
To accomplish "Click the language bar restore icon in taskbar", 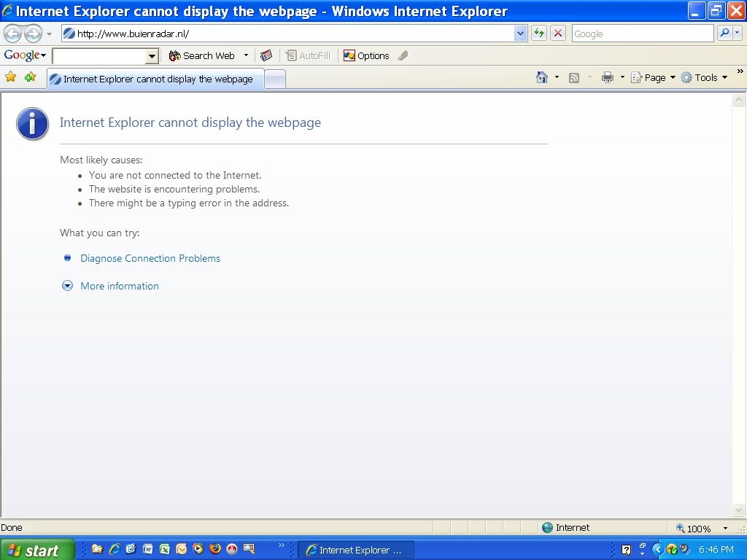I will coord(643,546).
